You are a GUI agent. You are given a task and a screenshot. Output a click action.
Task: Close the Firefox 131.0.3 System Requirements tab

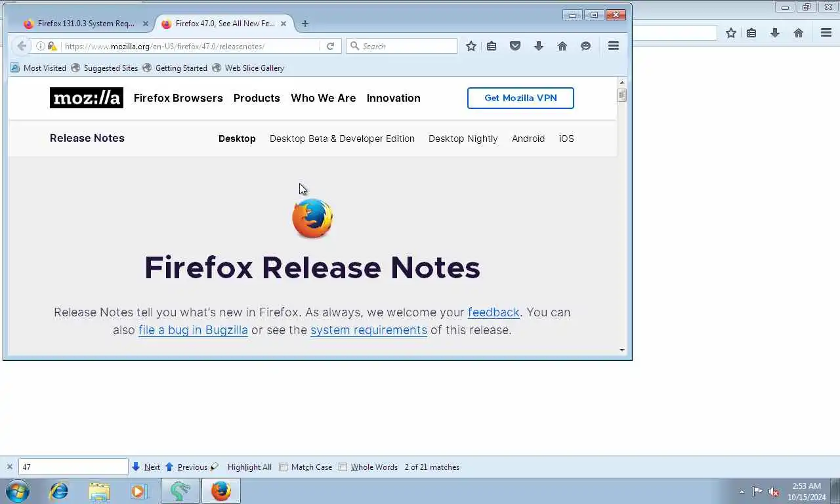pos(146,24)
